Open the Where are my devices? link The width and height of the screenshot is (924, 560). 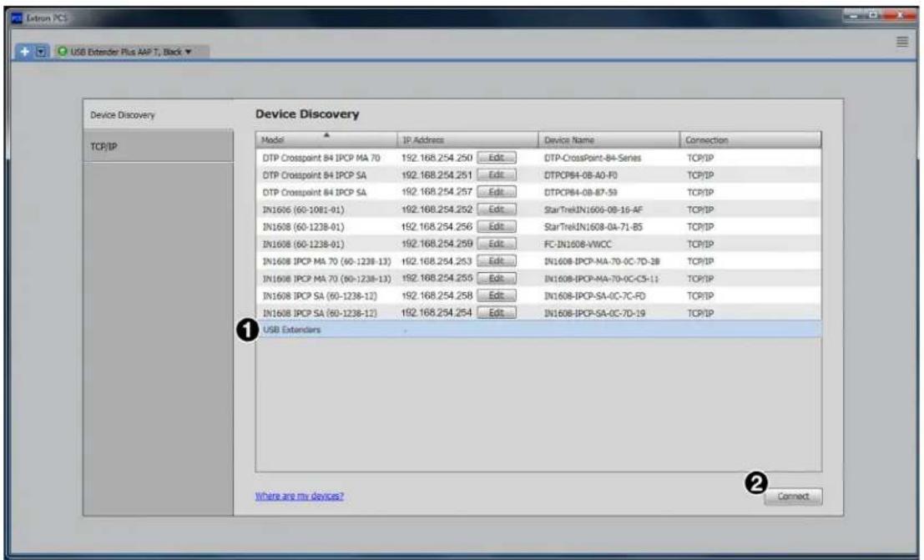pos(300,497)
